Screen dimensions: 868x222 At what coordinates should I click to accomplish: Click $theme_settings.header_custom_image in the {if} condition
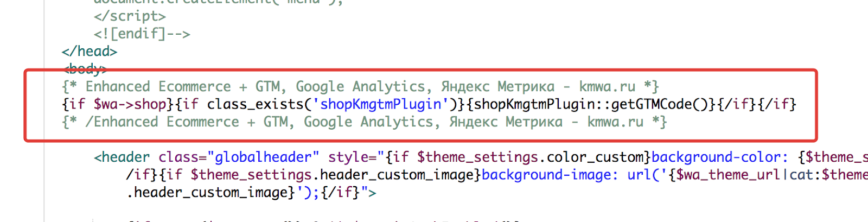click(x=332, y=175)
